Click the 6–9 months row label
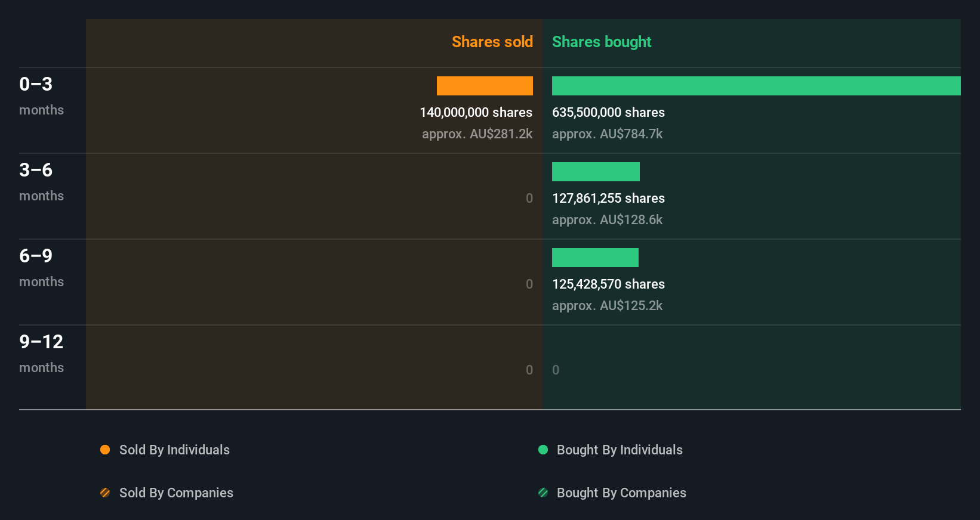This screenshot has height=520, width=980. point(41,268)
